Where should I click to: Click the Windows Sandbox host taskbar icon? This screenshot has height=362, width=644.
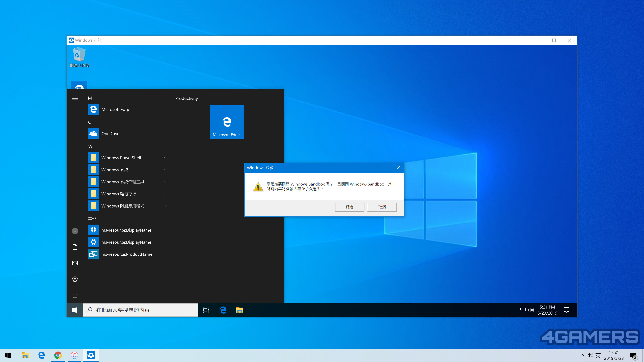91,355
